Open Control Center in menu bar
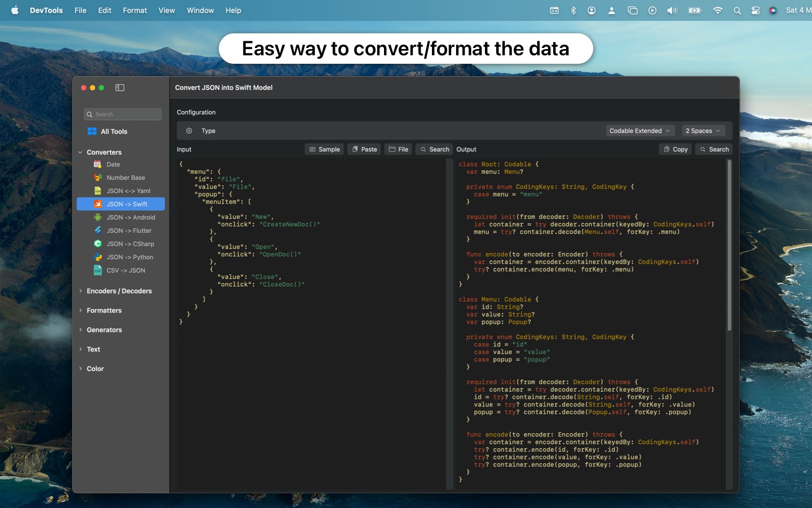The width and height of the screenshot is (812, 508). [756, 10]
